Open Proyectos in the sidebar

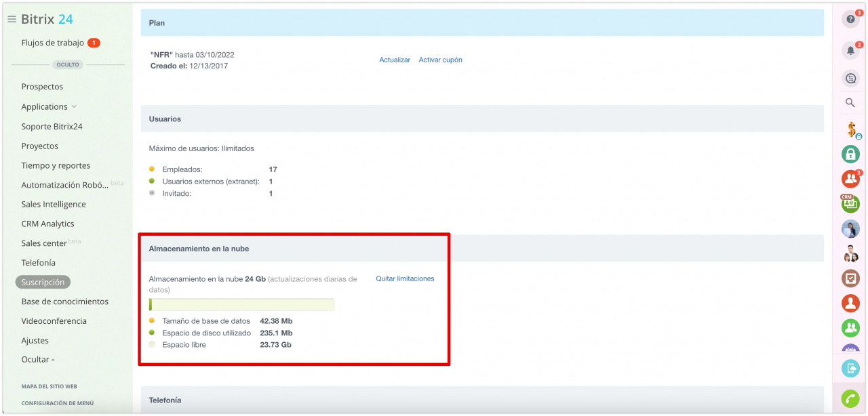click(40, 146)
